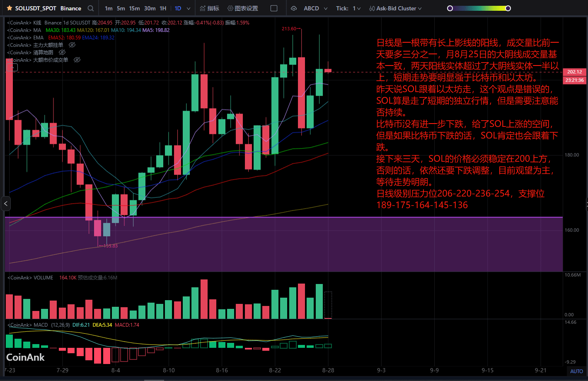Click the 8-28 date axis label
The width and height of the screenshot is (588, 381).
(x=328, y=370)
